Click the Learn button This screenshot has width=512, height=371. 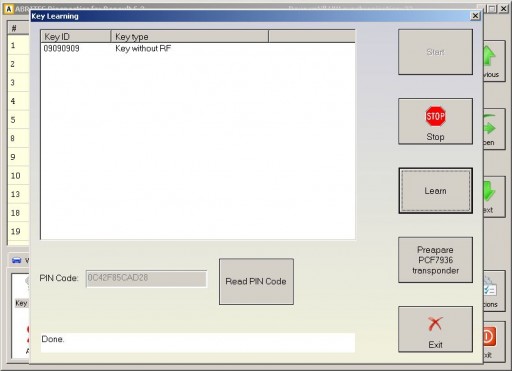(435, 191)
